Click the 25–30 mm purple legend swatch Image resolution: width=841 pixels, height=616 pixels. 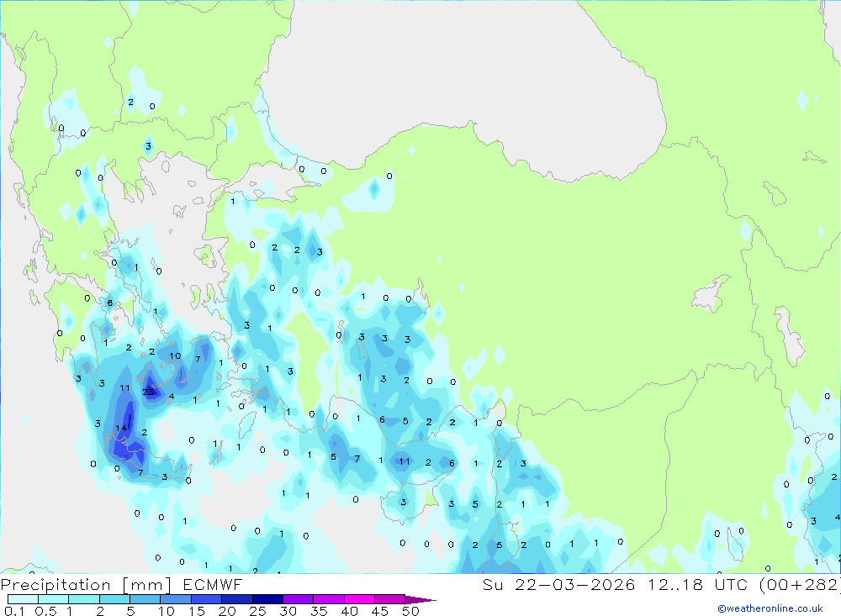coord(268,599)
